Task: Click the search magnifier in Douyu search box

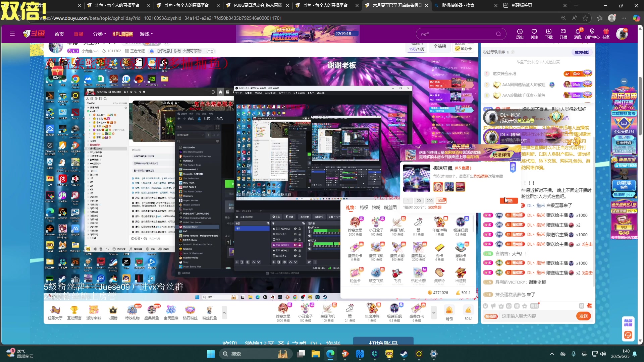Action: pyautogui.click(x=498, y=34)
